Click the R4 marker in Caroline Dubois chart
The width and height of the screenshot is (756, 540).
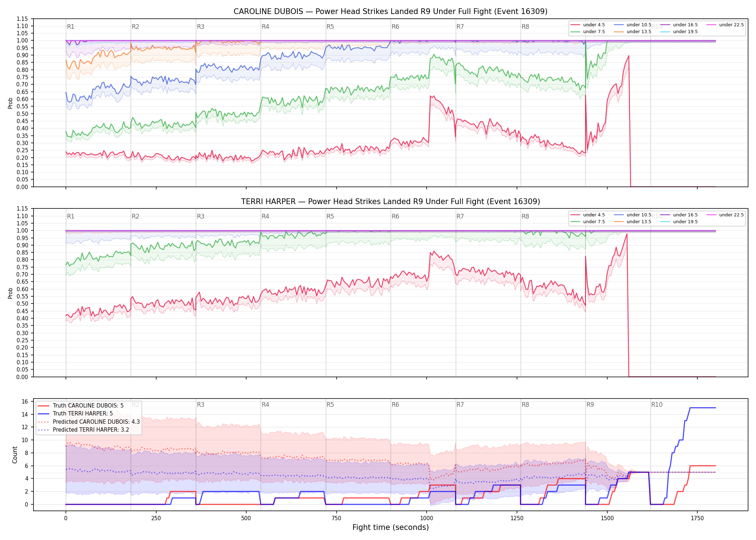pyautogui.click(x=265, y=27)
